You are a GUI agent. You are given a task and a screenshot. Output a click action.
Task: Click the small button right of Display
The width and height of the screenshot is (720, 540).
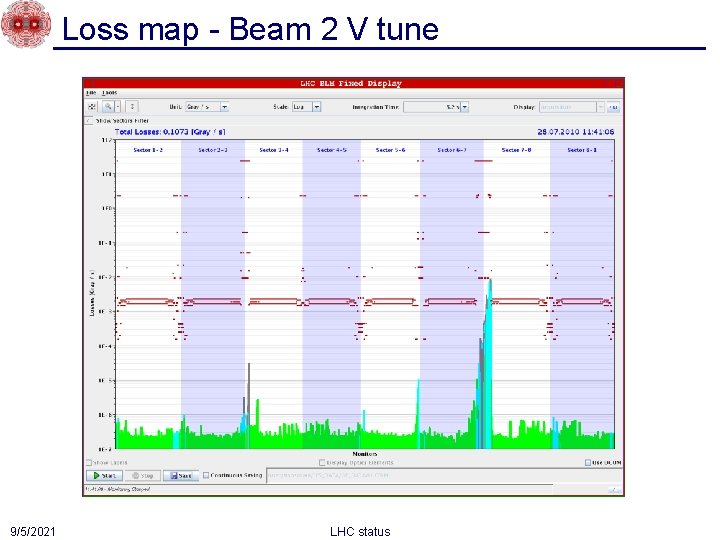pos(613,107)
